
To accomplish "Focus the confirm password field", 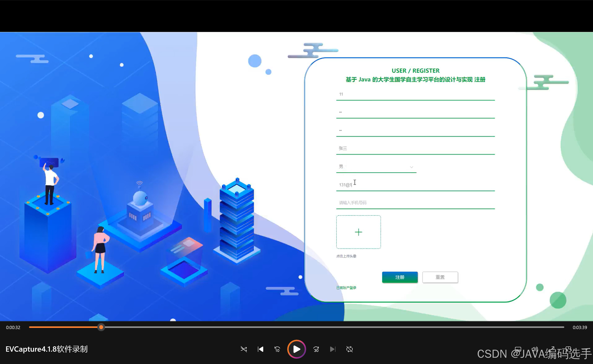I will 415,131.
